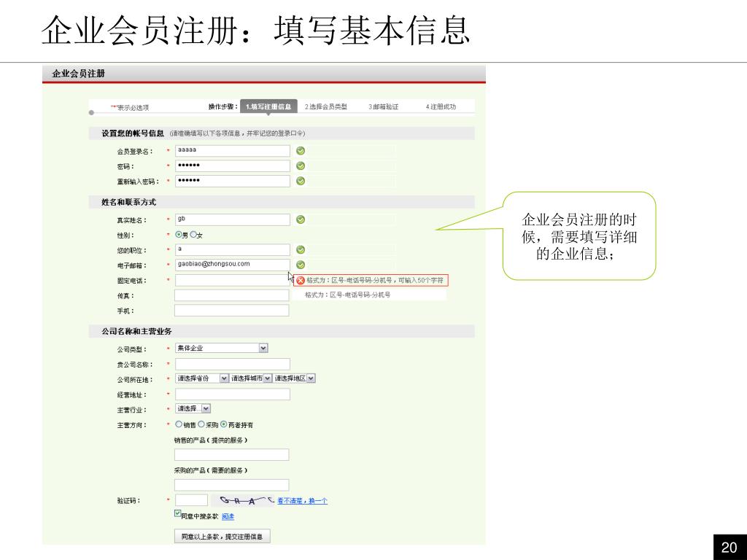Open 主营行业 请选择 dropdown
This screenshot has height=560, width=747.
(193, 408)
